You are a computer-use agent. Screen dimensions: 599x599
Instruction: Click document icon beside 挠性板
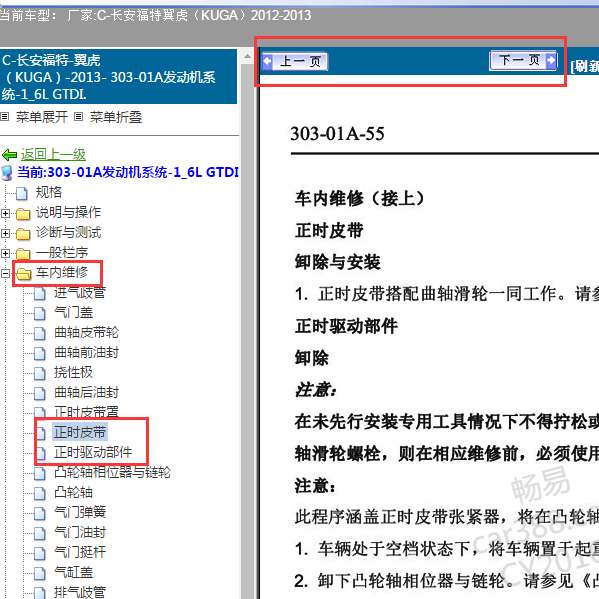pos(40,373)
